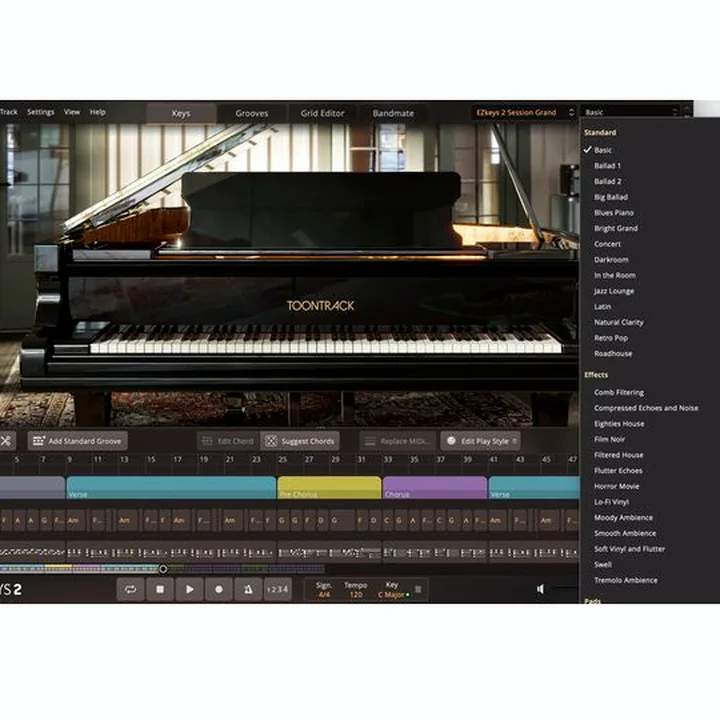Open the Settings menu
The height and width of the screenshot is (720, 720).
40,112
